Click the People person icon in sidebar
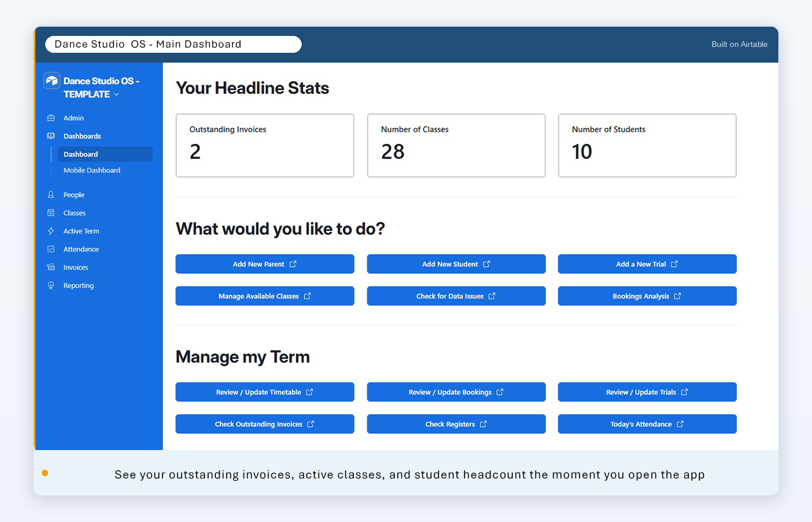The height and width of the screenshot is (522, 812). [x=51, y=195]
